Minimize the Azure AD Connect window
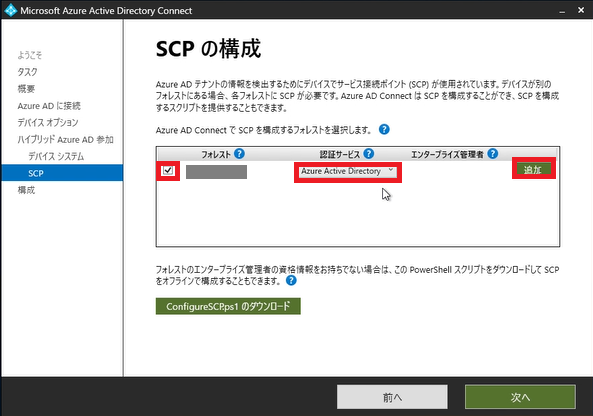 (562, 11)
